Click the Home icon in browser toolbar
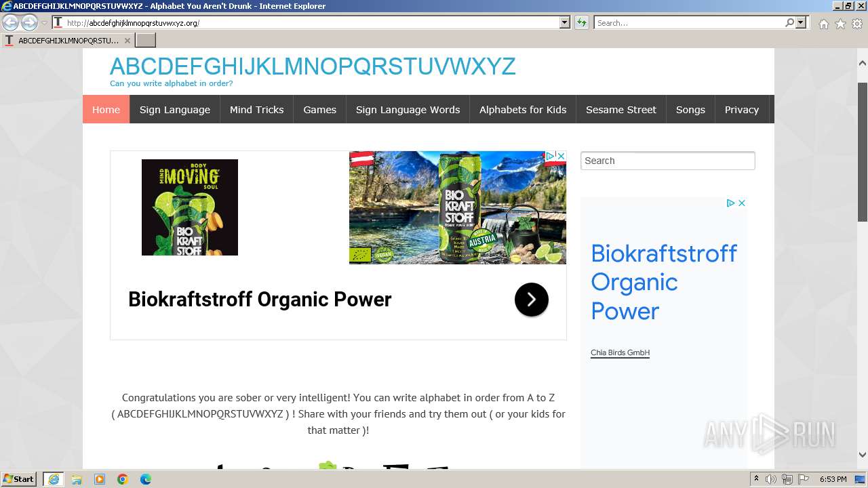The image size is (868, 488). tap(823, 24)
